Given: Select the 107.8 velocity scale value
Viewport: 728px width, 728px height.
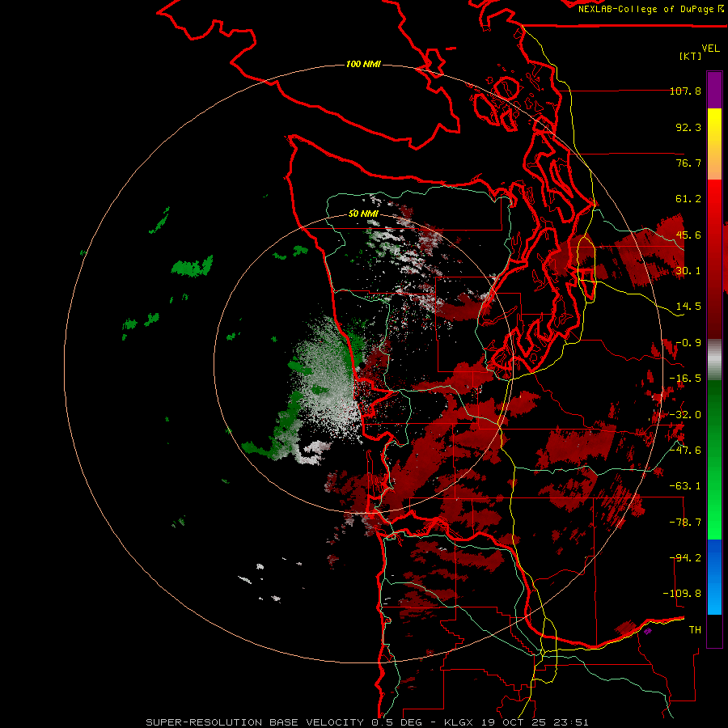Looking at the screenshot, I should point(685,91).
